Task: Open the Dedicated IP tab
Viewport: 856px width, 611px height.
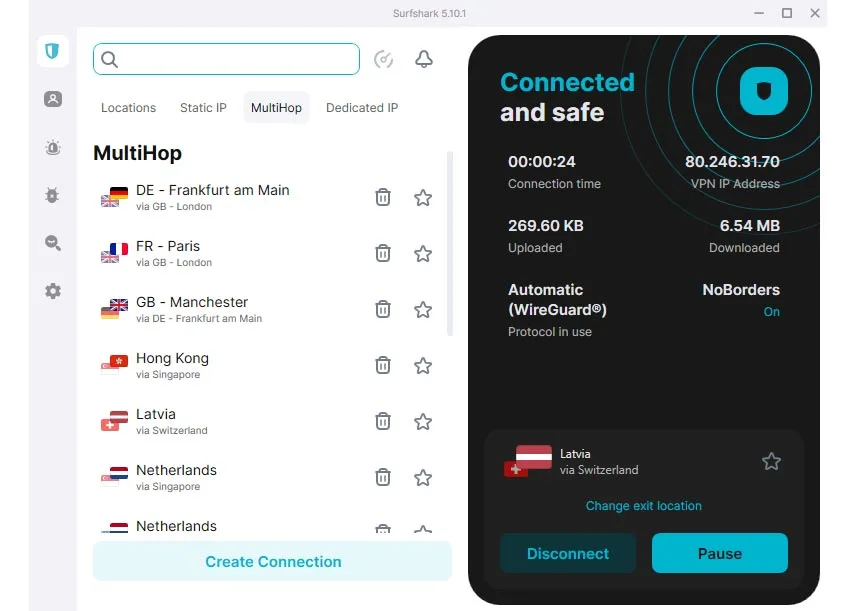Action: pos(362,107)
